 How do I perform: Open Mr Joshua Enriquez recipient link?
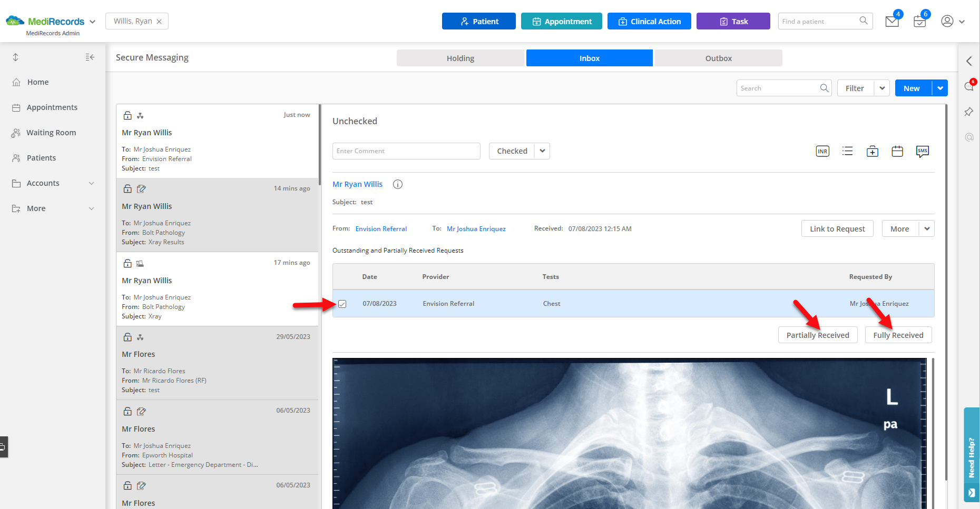click(476, 228)
